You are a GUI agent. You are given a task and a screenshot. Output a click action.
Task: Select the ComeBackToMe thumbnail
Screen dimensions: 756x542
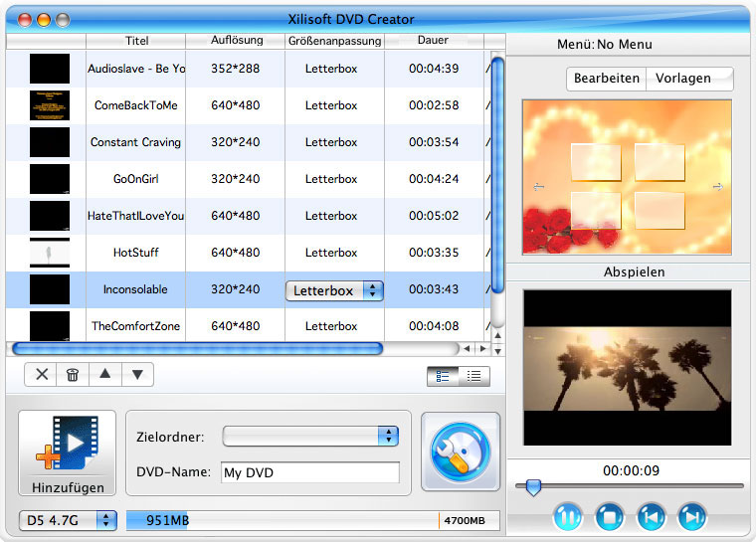tap(50, 105)
